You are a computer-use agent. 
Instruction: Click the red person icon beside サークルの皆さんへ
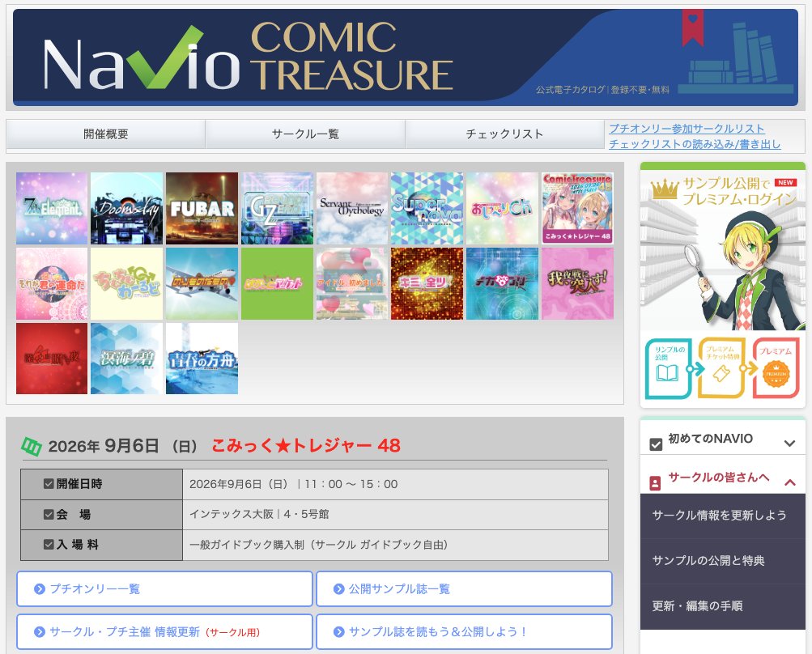[x=655, y=484]
